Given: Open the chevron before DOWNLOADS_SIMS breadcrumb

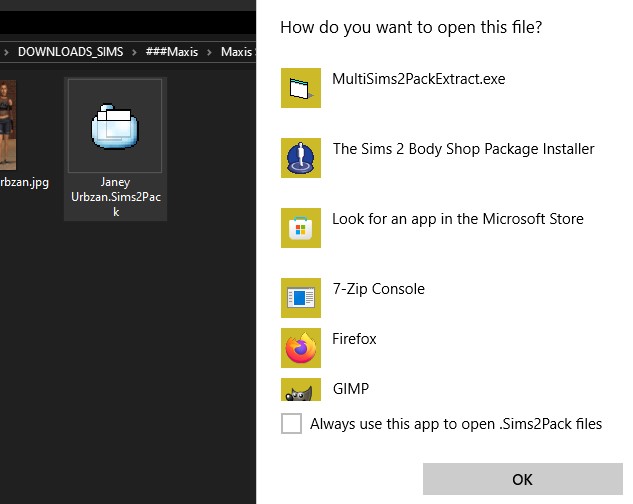Looking at the screenshot, I should pos(6,50).
